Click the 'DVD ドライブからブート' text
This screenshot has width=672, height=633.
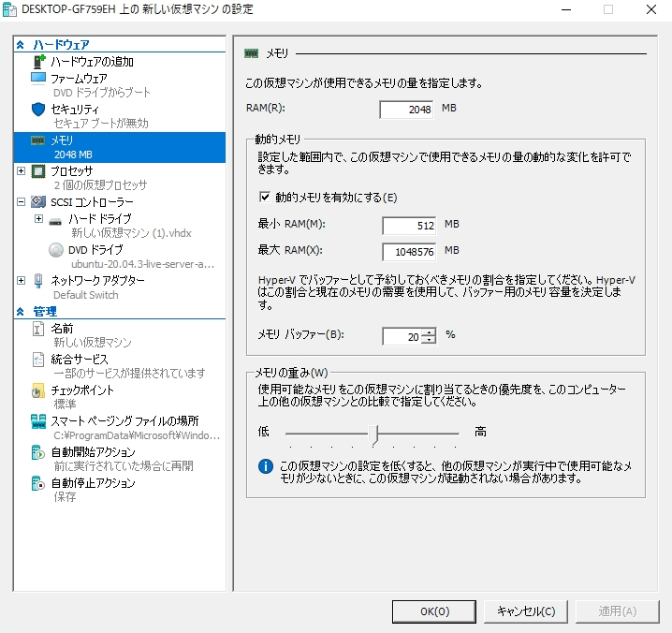pos(102,93)
